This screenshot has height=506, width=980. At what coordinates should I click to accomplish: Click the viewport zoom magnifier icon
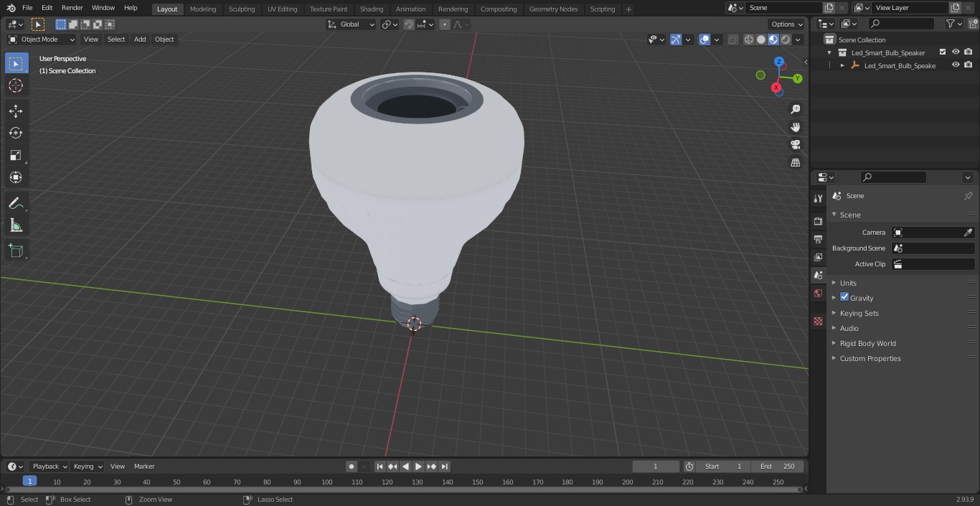pos(795,109)
